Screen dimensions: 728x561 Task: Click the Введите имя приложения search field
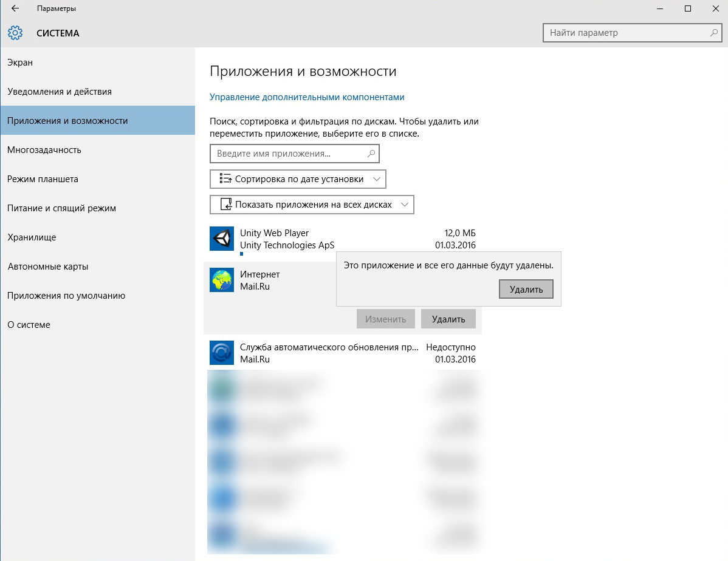coord(289,154)
